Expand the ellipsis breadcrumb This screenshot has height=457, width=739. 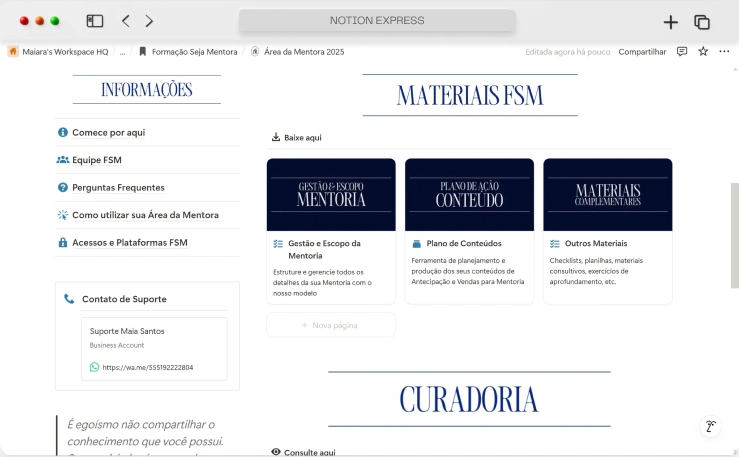click(x=123, y=52)
